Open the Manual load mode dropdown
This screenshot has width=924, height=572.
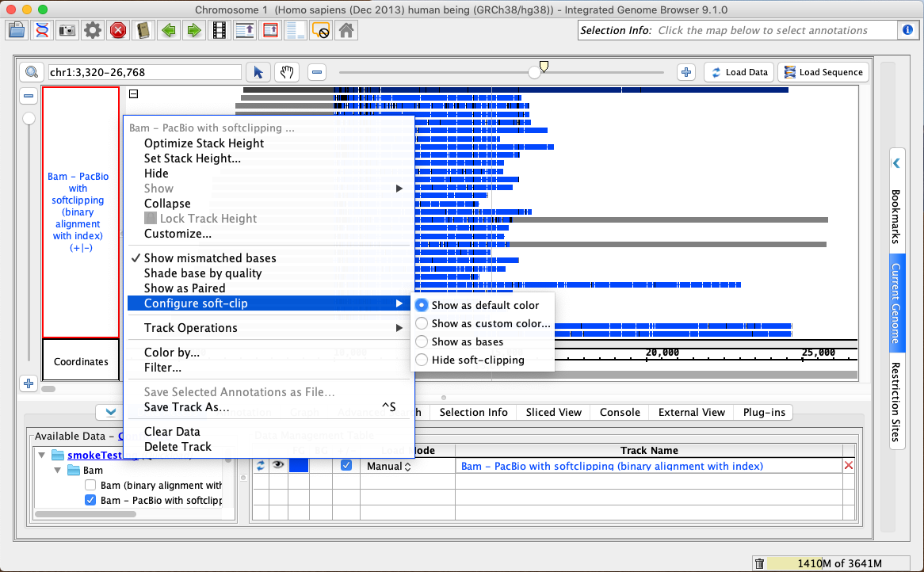point(388,466)
